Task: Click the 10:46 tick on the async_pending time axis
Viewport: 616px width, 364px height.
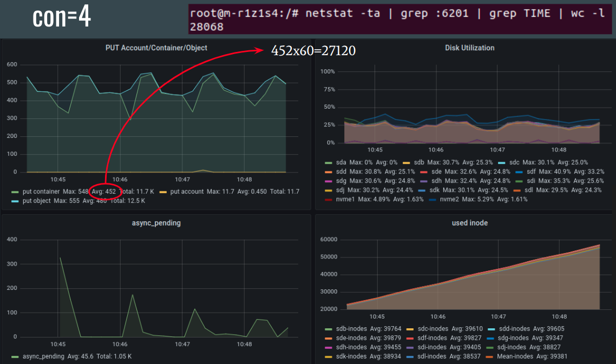Action: pos(120,344)
